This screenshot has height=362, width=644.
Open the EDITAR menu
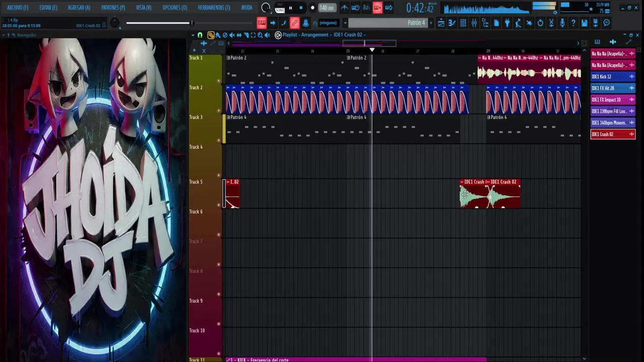point(48,8)
